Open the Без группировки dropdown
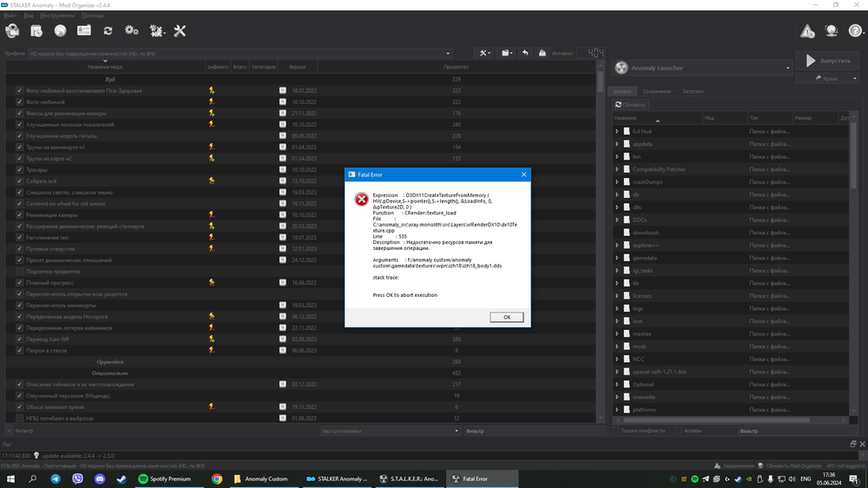 coord(391,431)
